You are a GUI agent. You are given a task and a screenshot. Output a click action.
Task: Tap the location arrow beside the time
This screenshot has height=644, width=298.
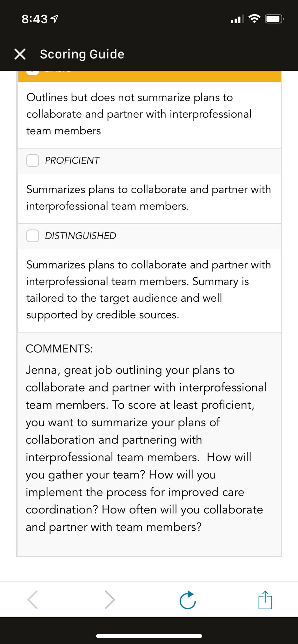[54, 19]
